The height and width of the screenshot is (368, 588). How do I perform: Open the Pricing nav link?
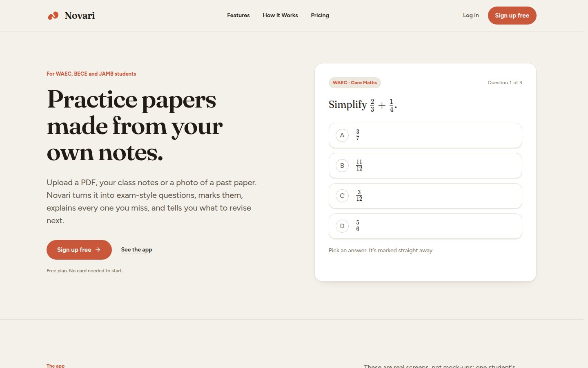click(320, 15)
